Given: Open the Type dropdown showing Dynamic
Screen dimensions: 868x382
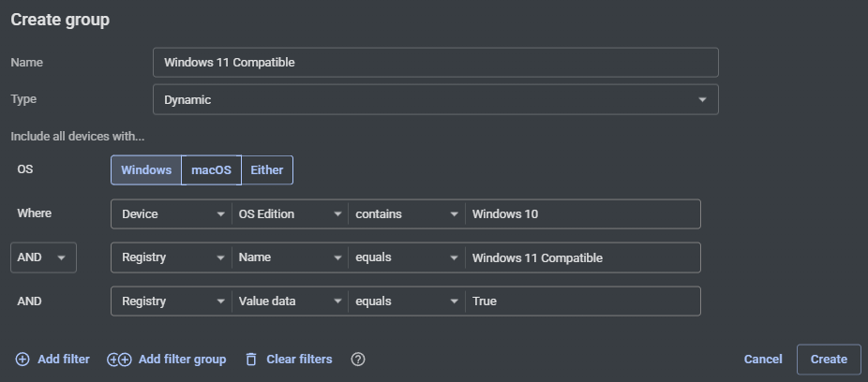Looking at the screenshot, I should (x=436, y=99).
